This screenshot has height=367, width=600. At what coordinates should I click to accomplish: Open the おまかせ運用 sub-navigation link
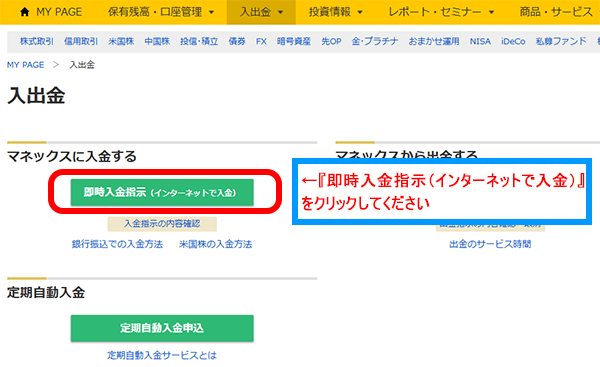[x=434, y=41]
